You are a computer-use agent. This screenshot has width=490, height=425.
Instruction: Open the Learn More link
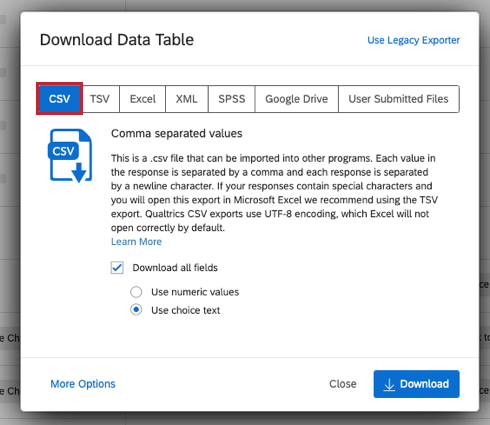coord(136,242)
